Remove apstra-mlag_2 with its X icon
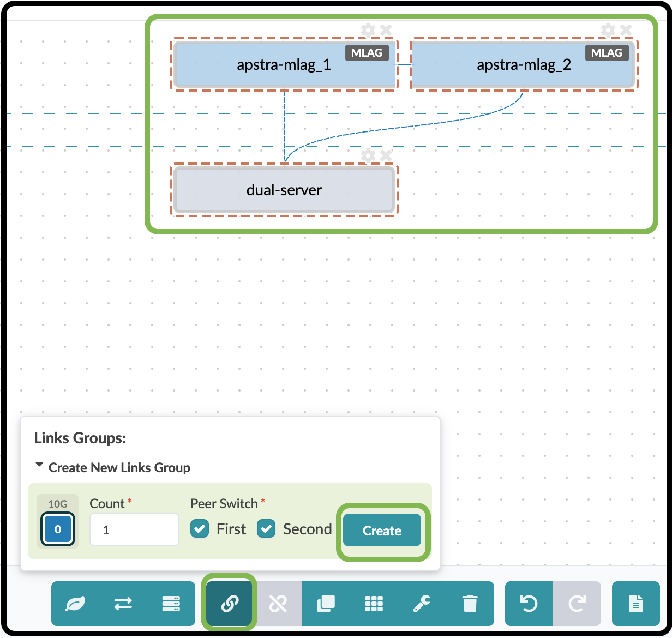Screen dimensions: 672x638 point(626,30)
